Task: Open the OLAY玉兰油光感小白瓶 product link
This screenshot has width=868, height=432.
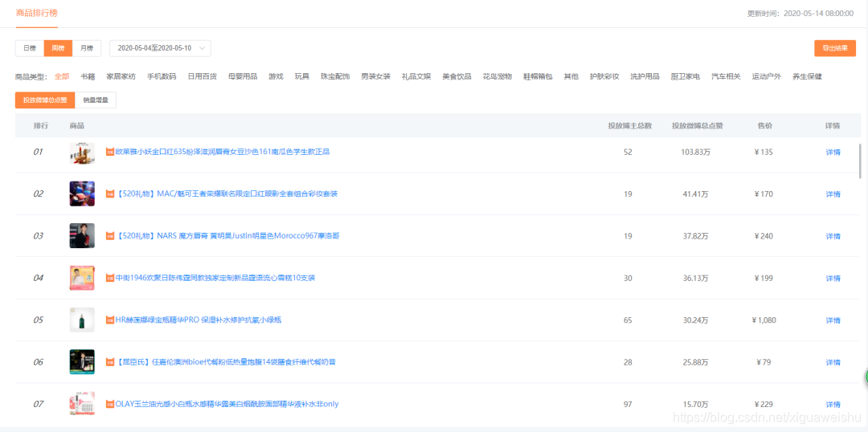Action: click(227, 404)
